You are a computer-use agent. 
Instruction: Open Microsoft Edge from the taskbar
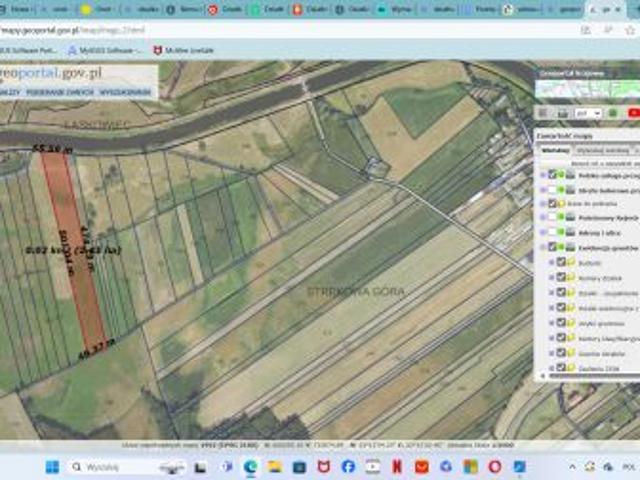250,467
